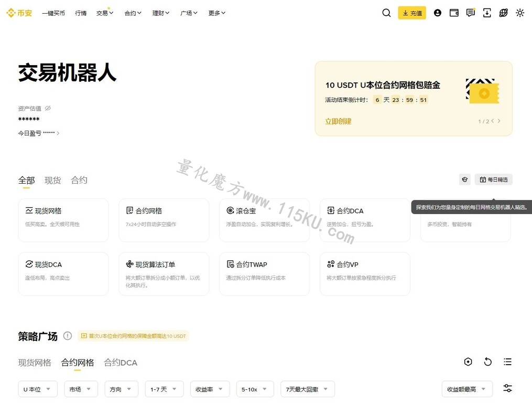Viewport: 532px width, 403px height.
Task: Click the 10 USDT guarantee promo tag
Action: tap(133, 336)
